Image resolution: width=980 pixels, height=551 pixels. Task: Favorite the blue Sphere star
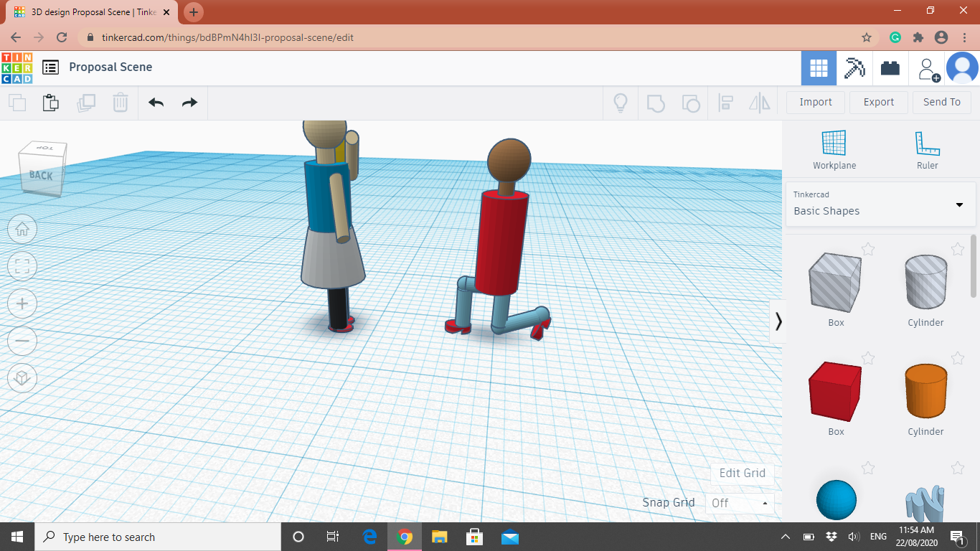click(868, 468)
